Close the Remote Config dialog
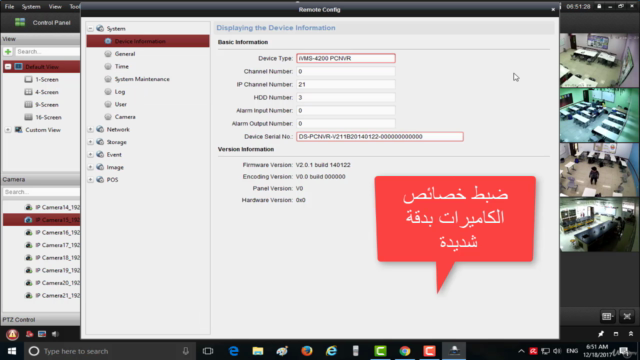 click(553, 9)
